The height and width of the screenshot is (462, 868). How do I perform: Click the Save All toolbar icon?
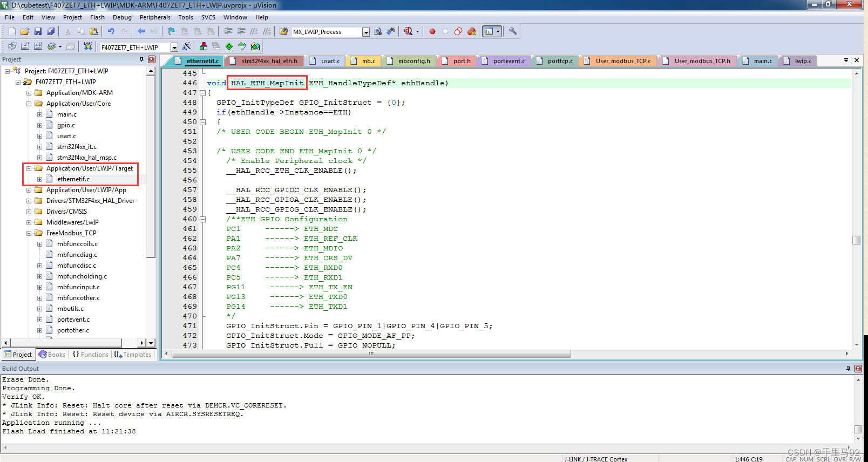tap(51, 31)
